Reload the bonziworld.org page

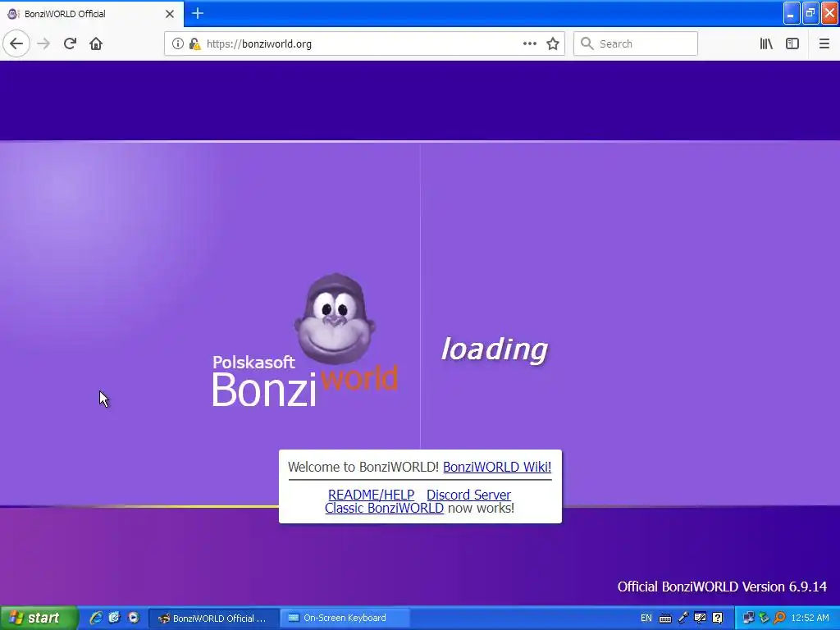click(70, 44)
